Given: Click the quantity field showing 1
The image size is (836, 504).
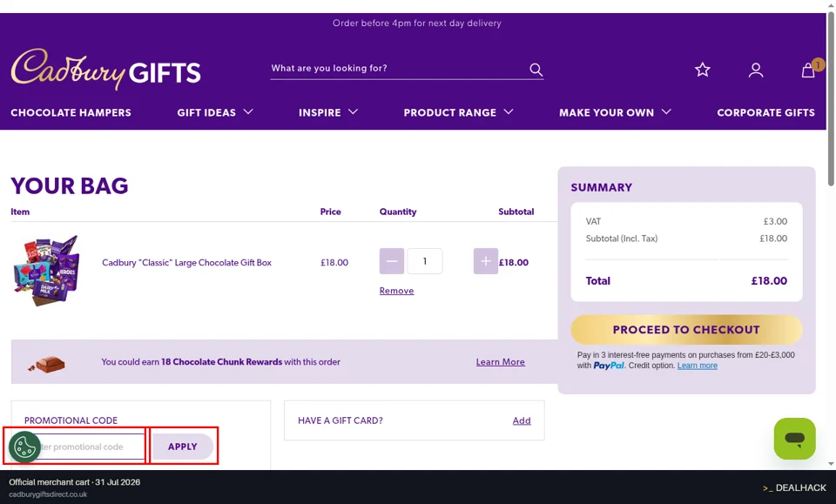Looking at the screenshot, I should [x=424, y=261].
